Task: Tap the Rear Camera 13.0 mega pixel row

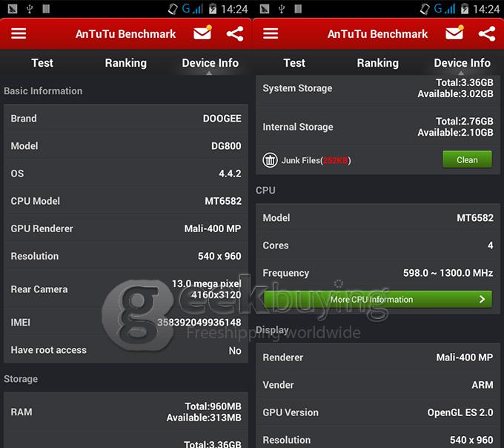Action: tap(126, 289)
